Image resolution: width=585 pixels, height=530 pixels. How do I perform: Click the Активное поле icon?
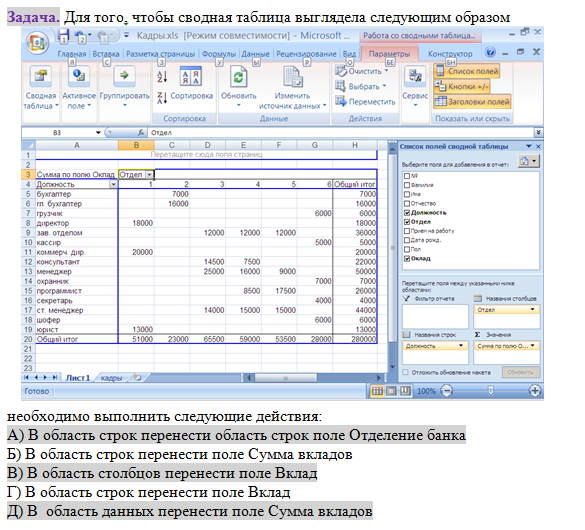[x=79, y=77]
